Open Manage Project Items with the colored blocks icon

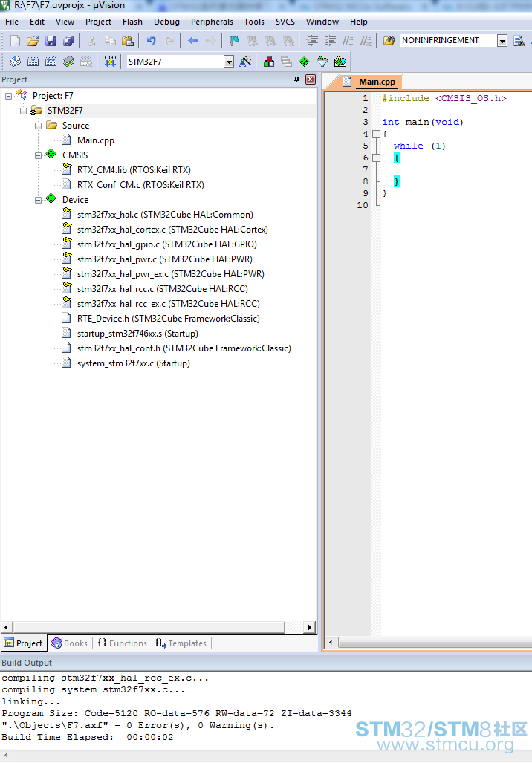tap(269, 62)
